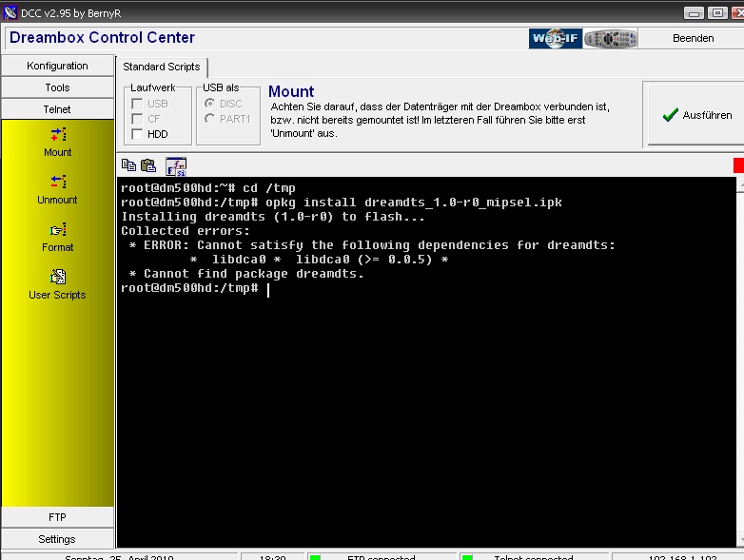The width and height of the screenshot is (744, 560).
Task: Open the Tools section
Action: click(57, 87)
